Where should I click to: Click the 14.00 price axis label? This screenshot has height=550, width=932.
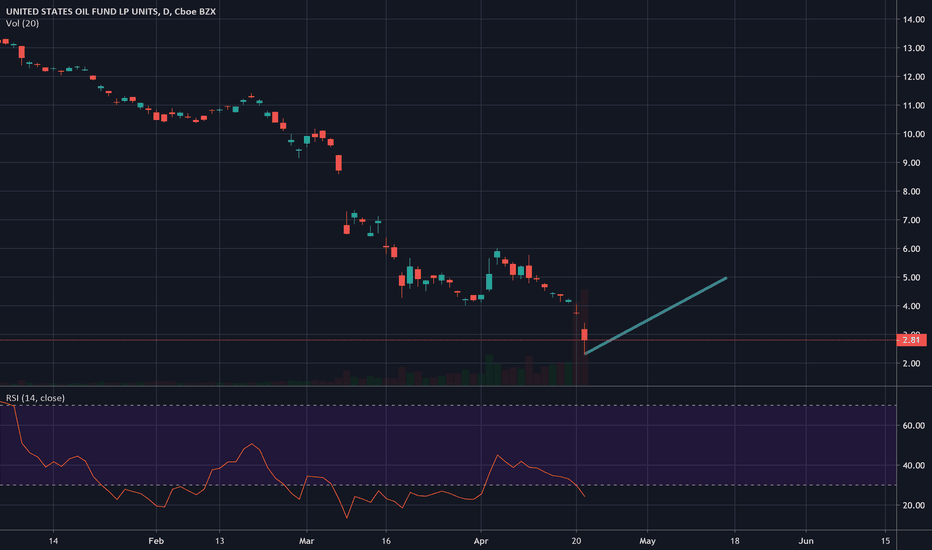click(x=914, y=20)
